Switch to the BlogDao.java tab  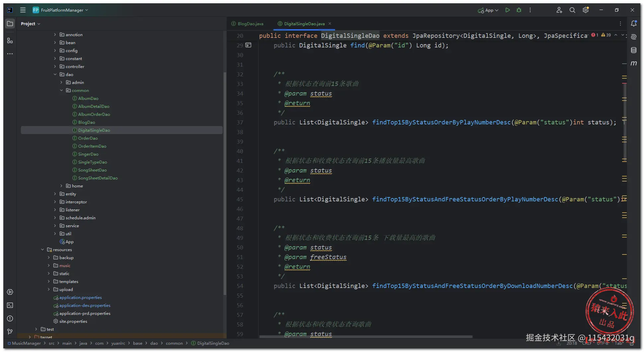click(247, 24)
